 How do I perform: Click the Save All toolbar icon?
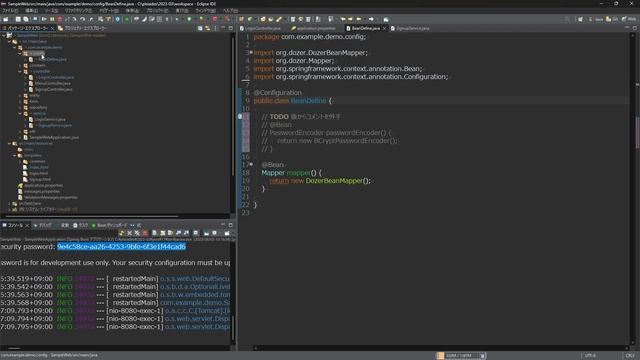pyautogui.click(x=26, y=19)
